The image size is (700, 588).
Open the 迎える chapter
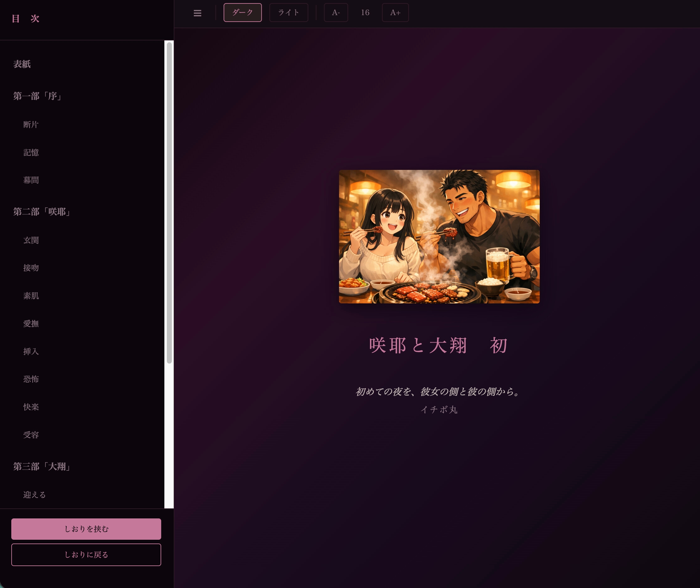pyautogui.click(x=34, y=495)
